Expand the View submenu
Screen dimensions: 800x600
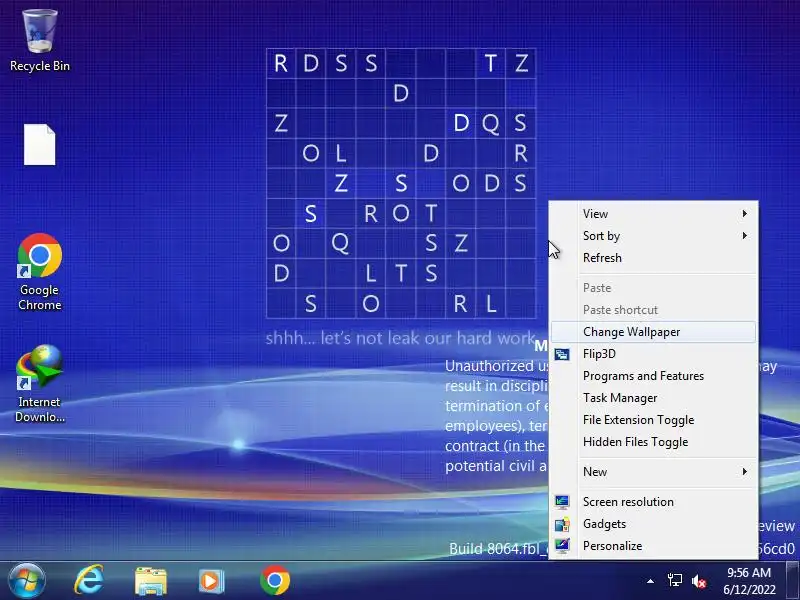pyautogui.click(x=654, y=214)
